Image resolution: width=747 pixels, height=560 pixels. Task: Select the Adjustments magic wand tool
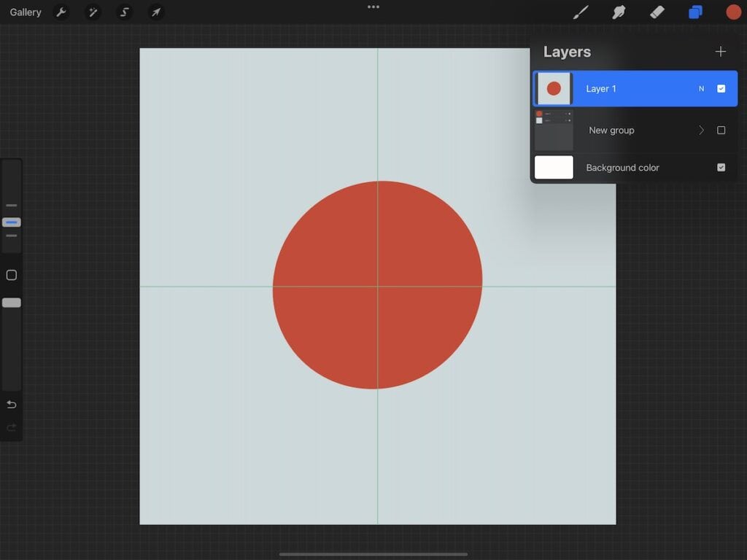click(93, 12)
